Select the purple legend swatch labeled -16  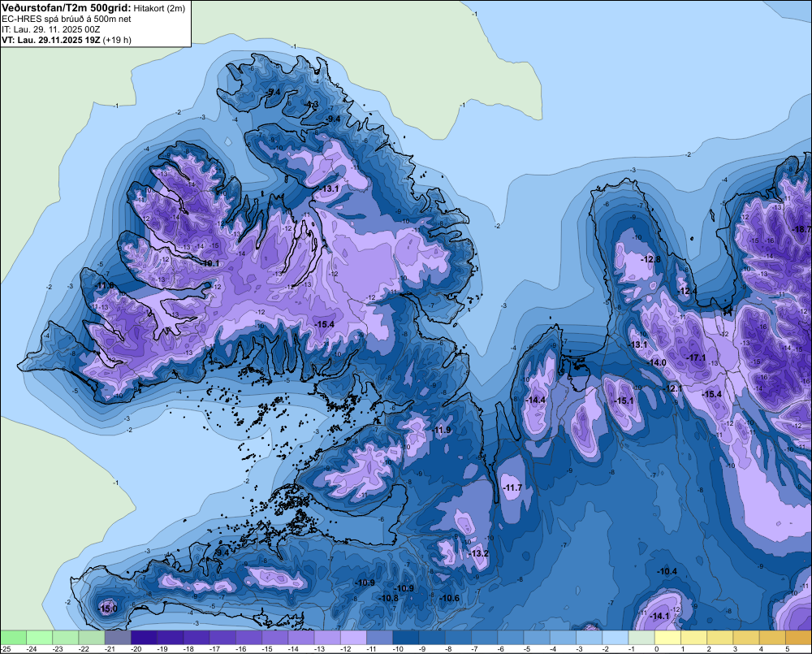click(x=249, y=637)
